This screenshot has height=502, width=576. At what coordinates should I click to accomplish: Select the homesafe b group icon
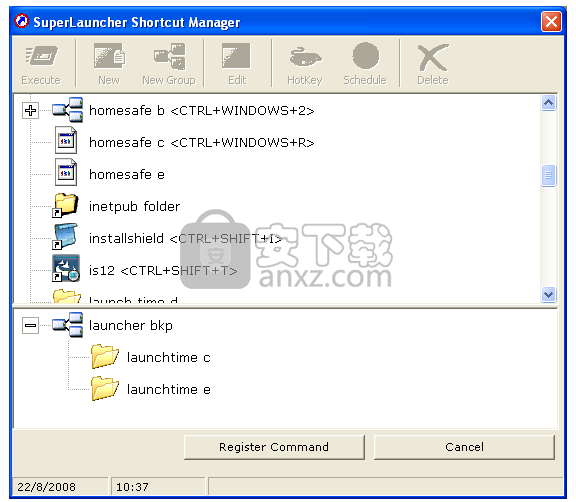[x=68, y=109]
